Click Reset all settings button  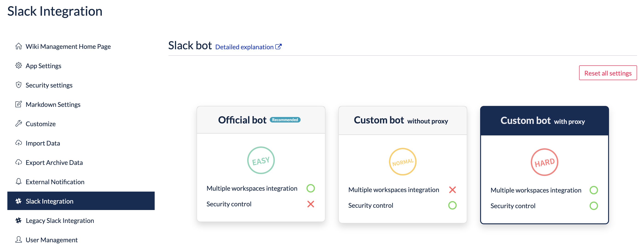tap(608, 73)
